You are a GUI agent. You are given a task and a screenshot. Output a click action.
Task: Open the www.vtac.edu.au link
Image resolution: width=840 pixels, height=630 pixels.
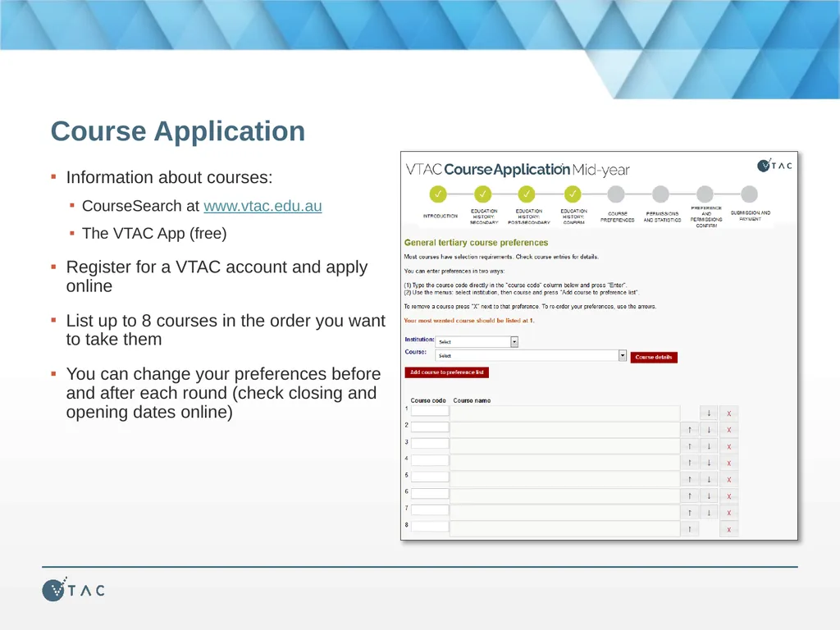point(262,206)
